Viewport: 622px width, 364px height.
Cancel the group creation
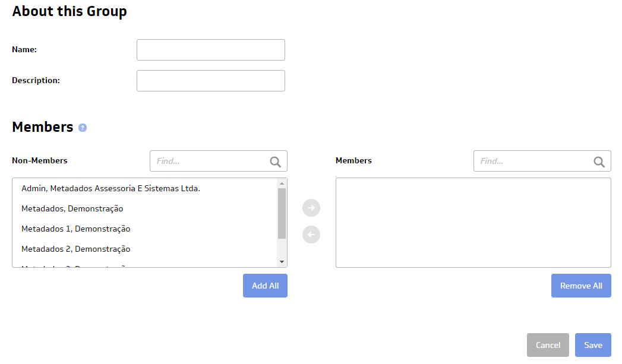point(548,345)
